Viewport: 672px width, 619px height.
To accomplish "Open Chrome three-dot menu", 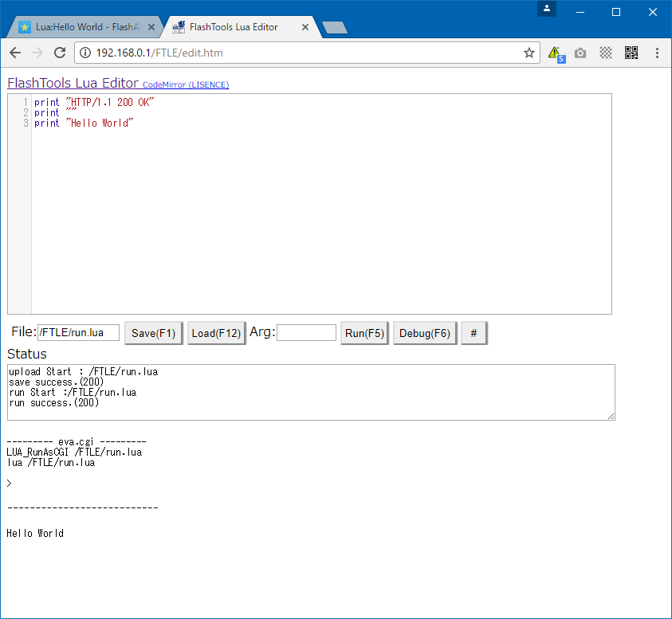I will coord(657,53).
